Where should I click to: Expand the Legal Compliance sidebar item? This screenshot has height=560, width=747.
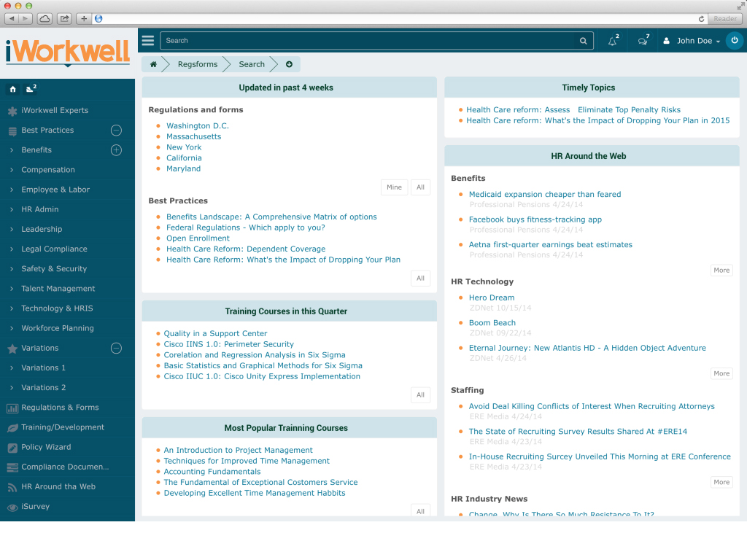pos(54,249)
